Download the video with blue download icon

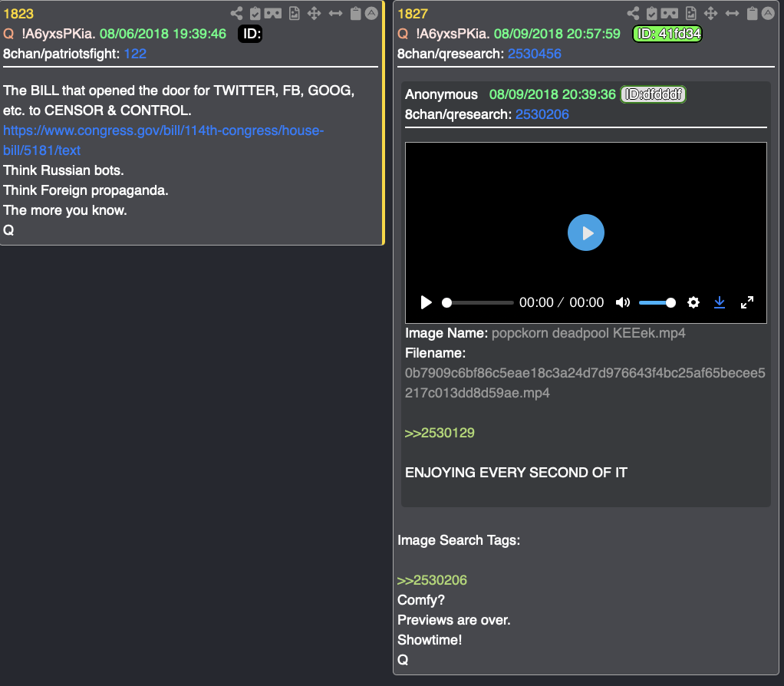pyautogui.click(x=719, y=302)
